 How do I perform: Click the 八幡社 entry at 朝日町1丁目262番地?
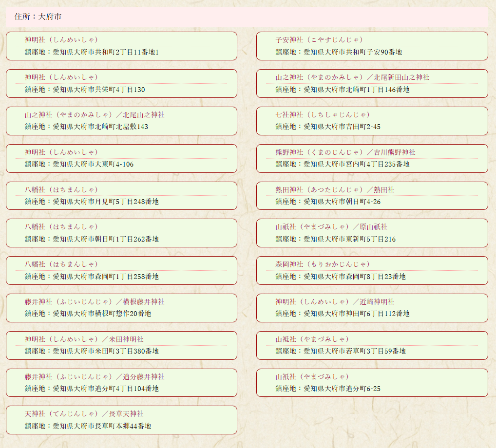click(61, 227)
